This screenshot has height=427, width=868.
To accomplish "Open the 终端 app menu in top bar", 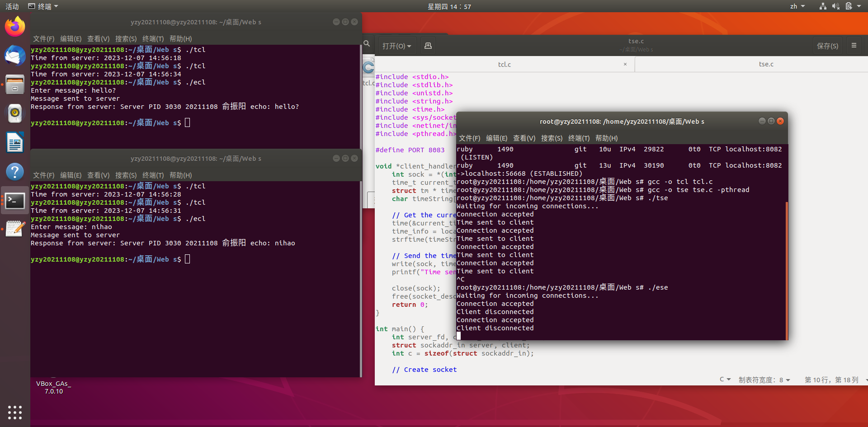I will (x=43, y=6).
